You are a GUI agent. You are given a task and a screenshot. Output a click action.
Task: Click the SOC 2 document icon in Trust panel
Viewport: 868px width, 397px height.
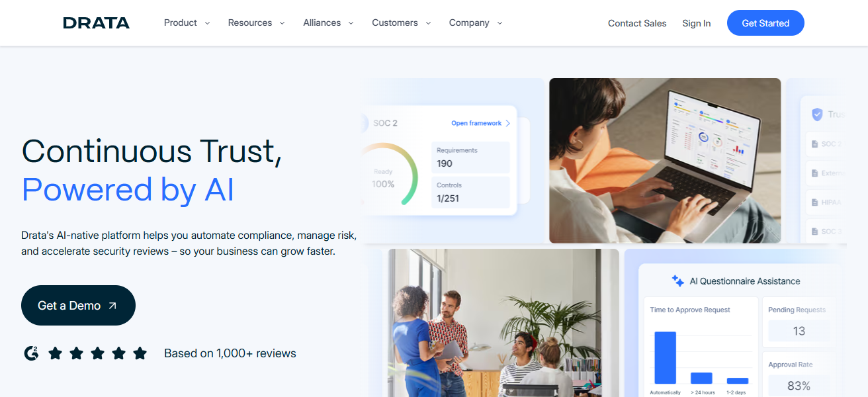(815, 144)
